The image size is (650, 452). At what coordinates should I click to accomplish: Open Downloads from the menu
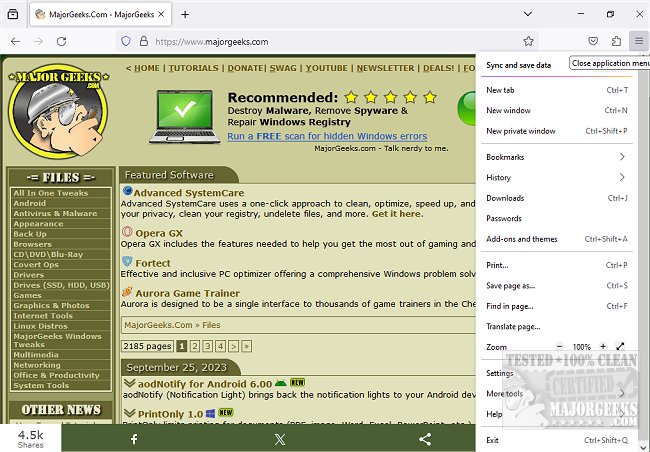[x=557, y=198]
